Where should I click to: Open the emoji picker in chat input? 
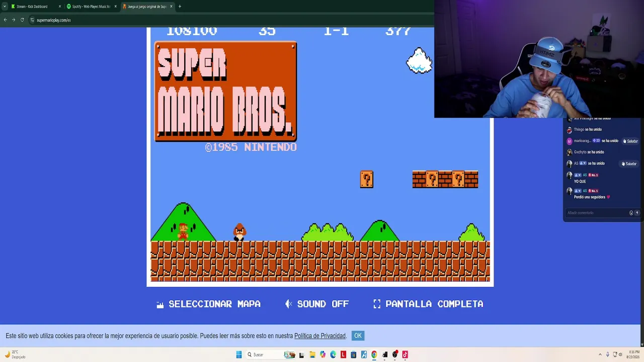point(631,213)
